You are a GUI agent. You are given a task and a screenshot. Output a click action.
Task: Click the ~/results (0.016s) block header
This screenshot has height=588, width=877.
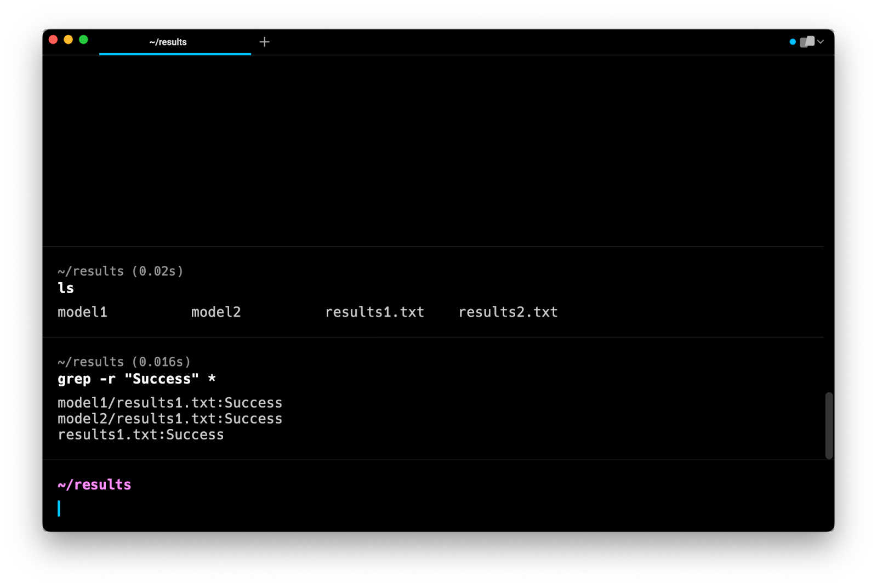[124, 362]
